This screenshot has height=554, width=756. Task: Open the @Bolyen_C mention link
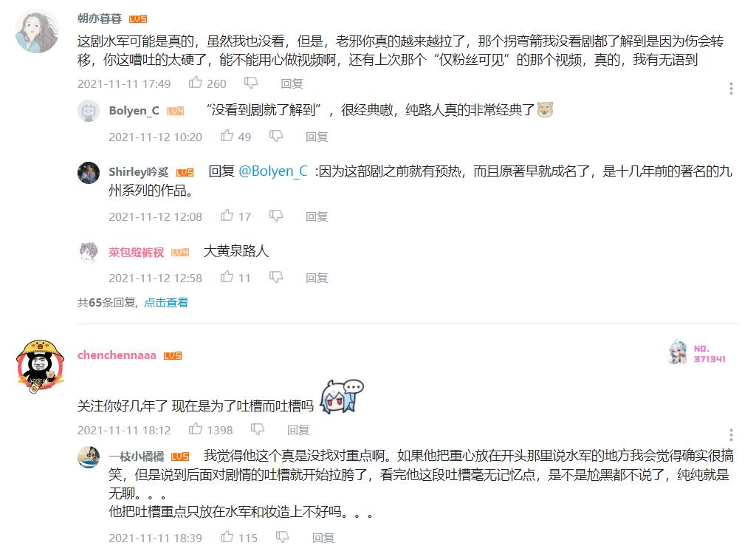[x=273, y=171]
